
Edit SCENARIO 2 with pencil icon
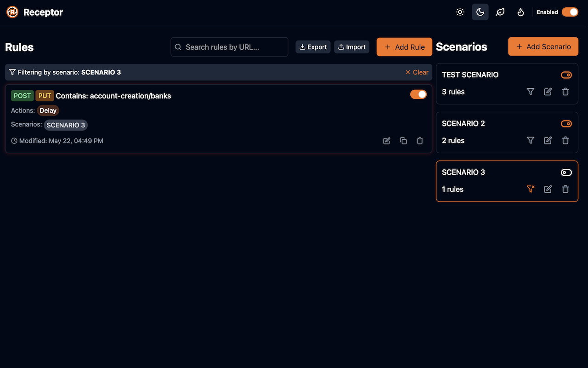click(x=548, y=140)
